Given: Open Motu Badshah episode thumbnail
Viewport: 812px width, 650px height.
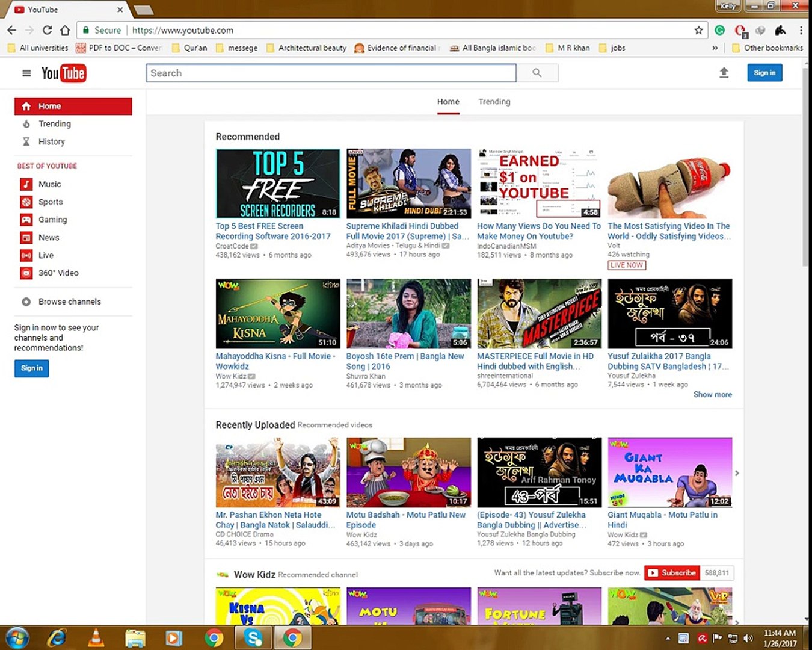Looking at the screenshot, I should coord(408,472).
